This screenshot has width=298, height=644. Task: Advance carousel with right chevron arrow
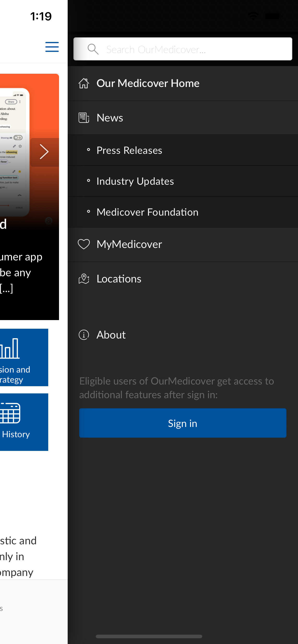(x=44, y=152)
